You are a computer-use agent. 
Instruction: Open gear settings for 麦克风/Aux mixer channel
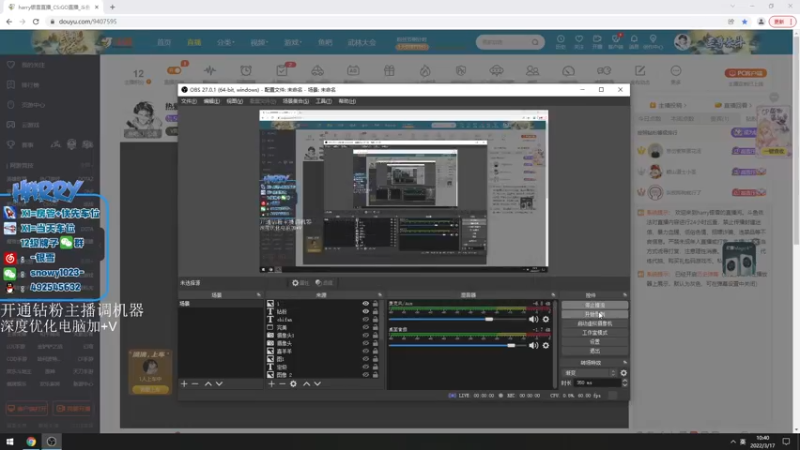(x=546, y=319)
